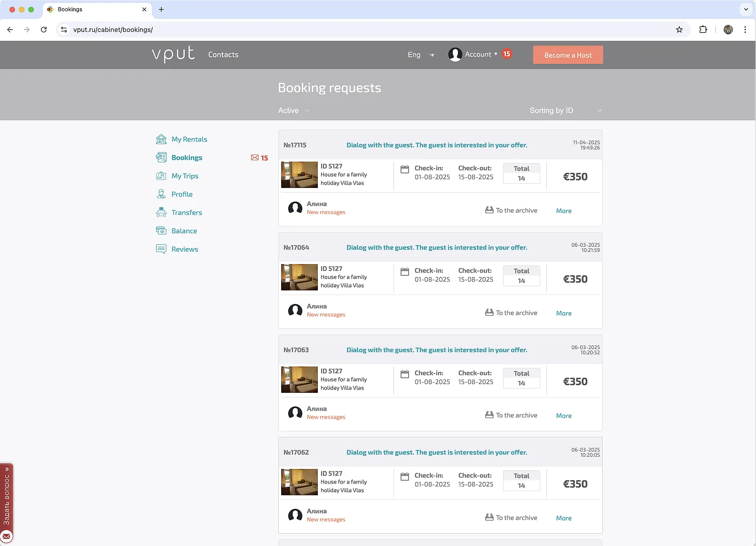Screen dimensions: 756x546
Task: Bookmark this page with the star icon
Action: click(x=679, y=30)
